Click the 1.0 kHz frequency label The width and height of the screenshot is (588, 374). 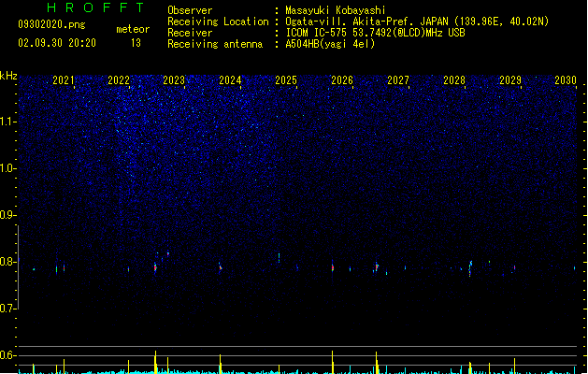(x=8, y=168)
